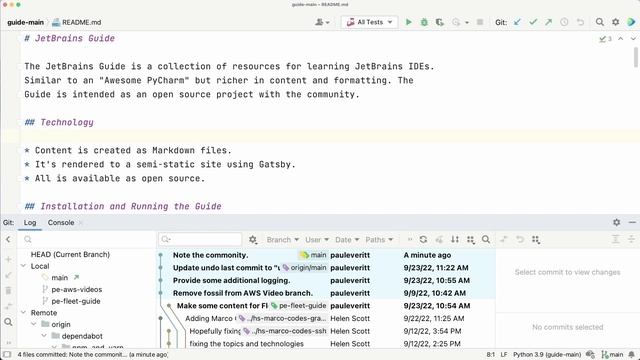This screenshot has width=640, height=360.
Task: Run All Tests with the green play button
Action: [408, 22]
